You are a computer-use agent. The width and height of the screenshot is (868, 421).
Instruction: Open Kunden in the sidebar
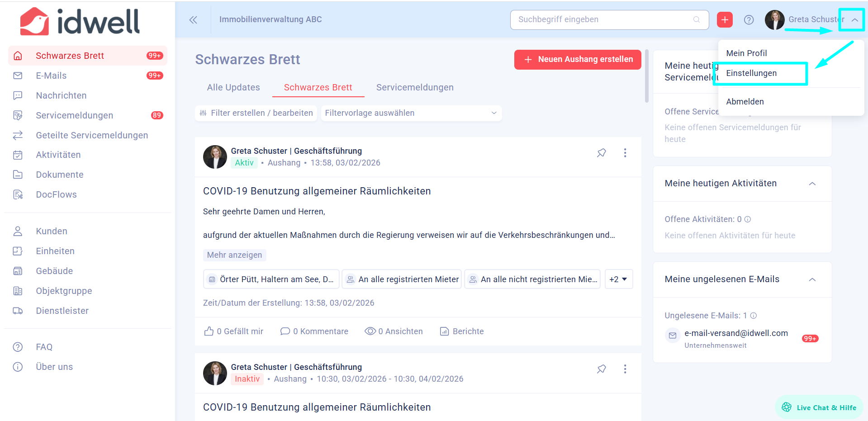88,231
